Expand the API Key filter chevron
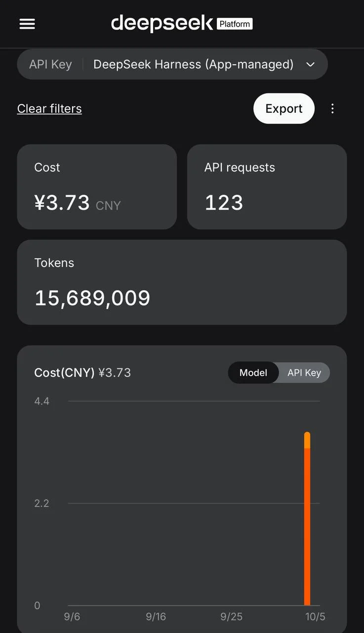The width and height of the screenshot is (364, 633). (x=310, y=64)
